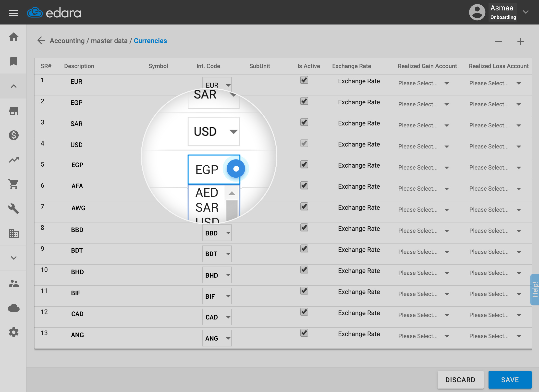Click the Currencies breadcrumb link
This screenshot has width=539, height=392.
(x=150, y=41)
